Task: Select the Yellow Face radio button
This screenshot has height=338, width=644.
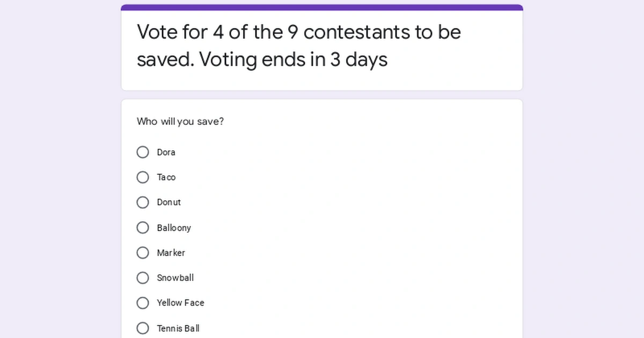Action: click(x=142, y=303)
